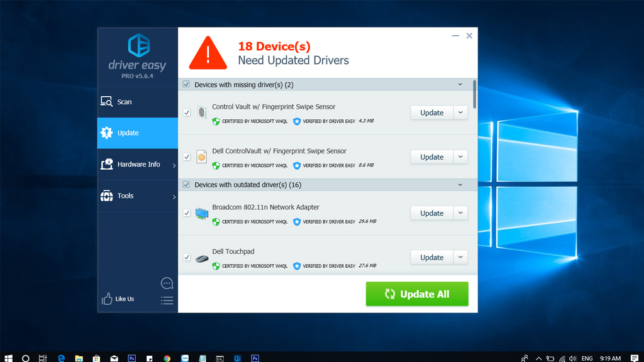The height and width of the screenshot is (362, 644).
Task: Click the 4.3 MB size label
Action: click(x=366, y=121)
